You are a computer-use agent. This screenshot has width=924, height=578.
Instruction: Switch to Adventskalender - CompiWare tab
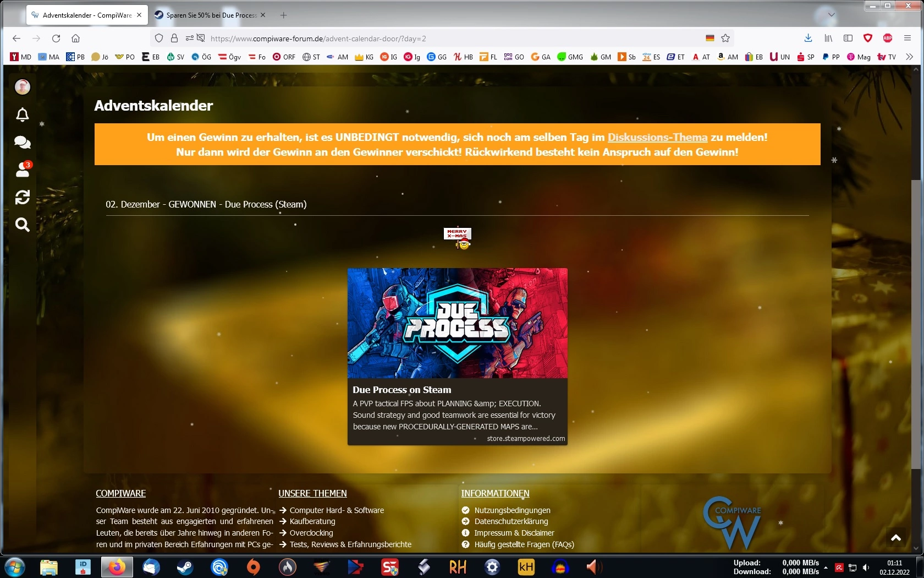[87, 15]
